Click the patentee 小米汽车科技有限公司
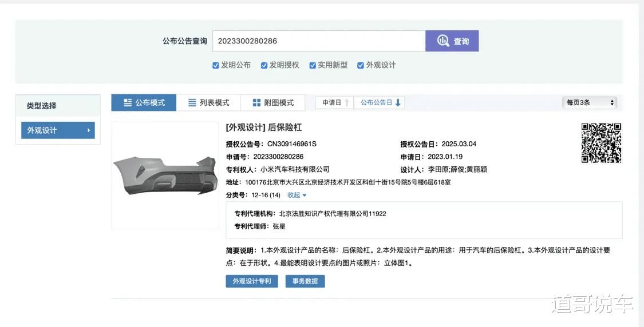The height and width of the screenshot is (327, 644). (295, 169)
